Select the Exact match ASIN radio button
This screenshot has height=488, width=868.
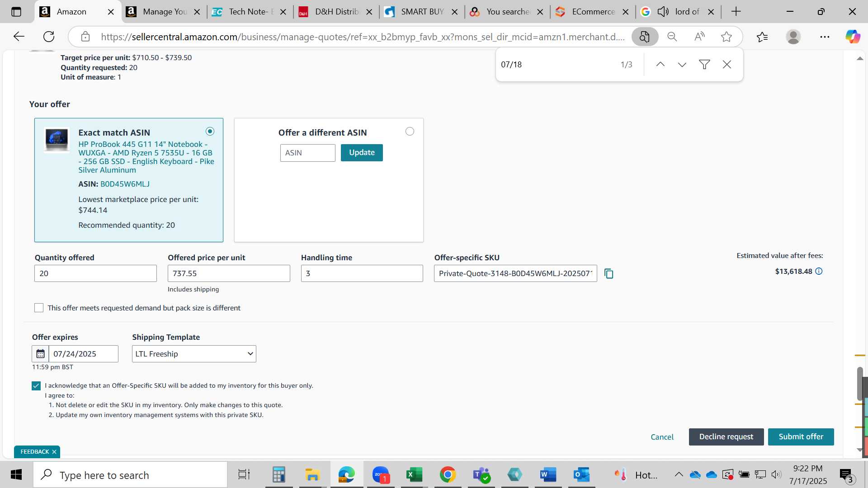[x=210, y=131]
